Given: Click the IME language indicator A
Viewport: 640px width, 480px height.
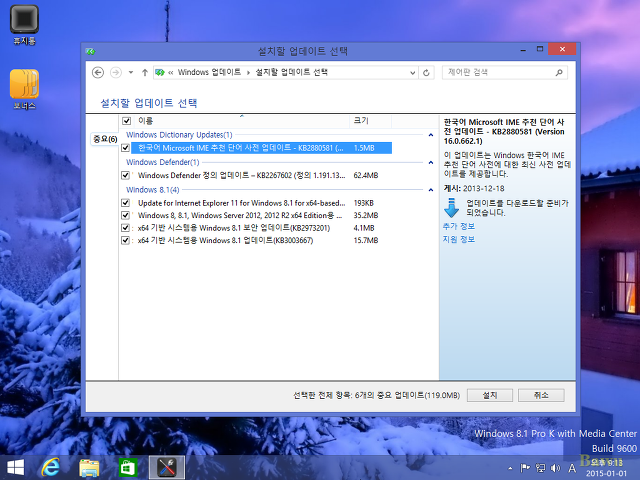Looking at the screenshot, I should [572, 468].
